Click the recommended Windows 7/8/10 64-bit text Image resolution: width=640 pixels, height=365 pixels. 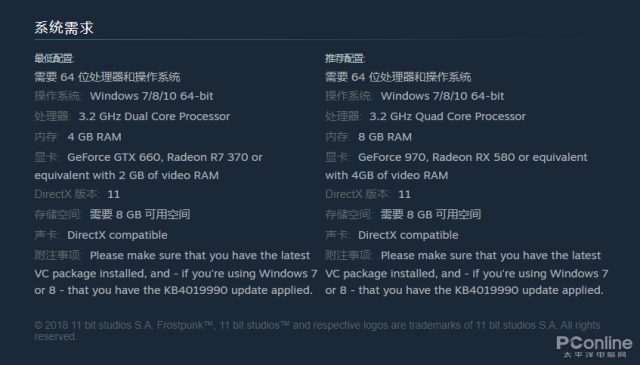click(442, 96)
